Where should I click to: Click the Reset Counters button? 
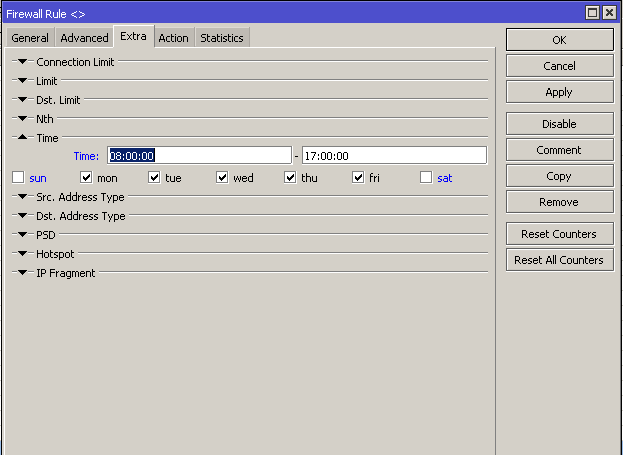pyautogui.click(x=559, y=234)
